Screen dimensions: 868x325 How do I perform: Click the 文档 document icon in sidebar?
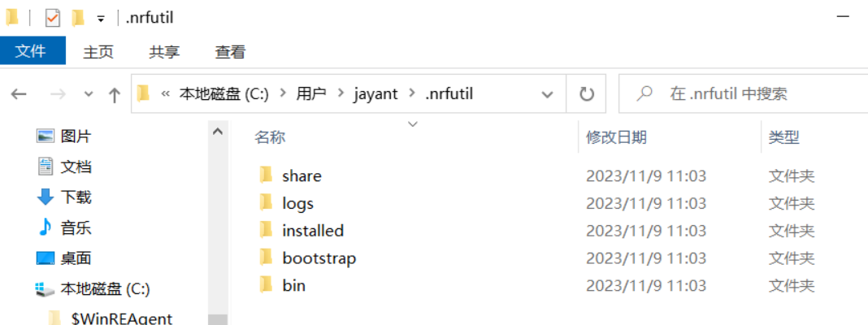point(45,166)
